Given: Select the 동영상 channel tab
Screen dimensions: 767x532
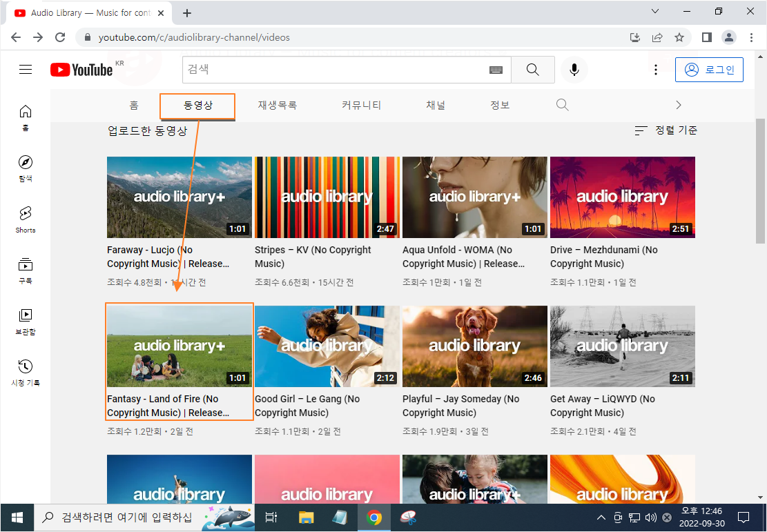Looking at the screenshot, I should click(198, 105).
